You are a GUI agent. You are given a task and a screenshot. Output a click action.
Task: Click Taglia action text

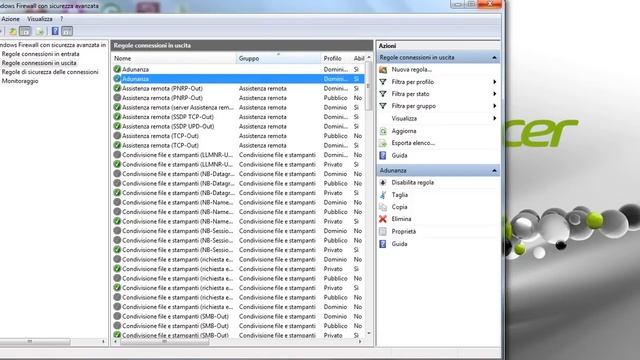tap(400, 195)
